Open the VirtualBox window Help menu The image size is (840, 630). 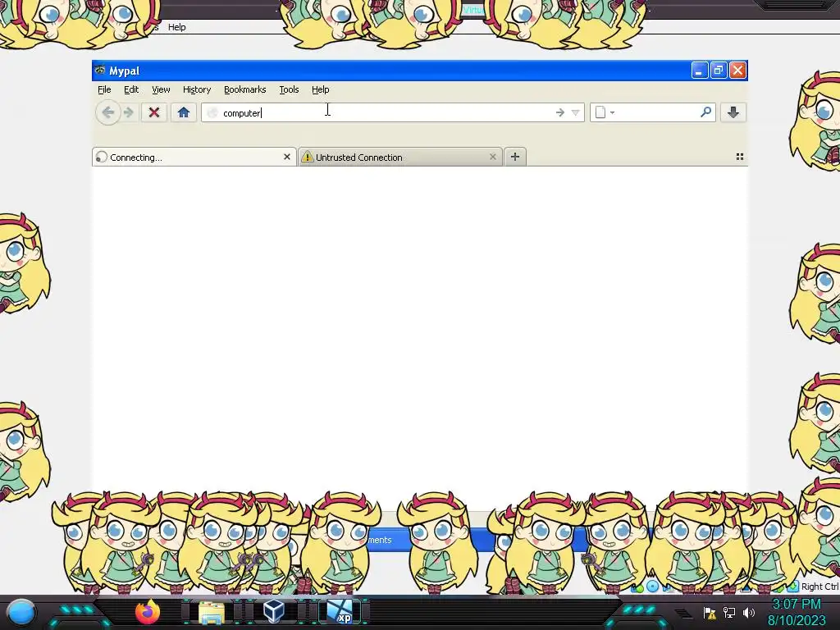[x=177, y=27]
